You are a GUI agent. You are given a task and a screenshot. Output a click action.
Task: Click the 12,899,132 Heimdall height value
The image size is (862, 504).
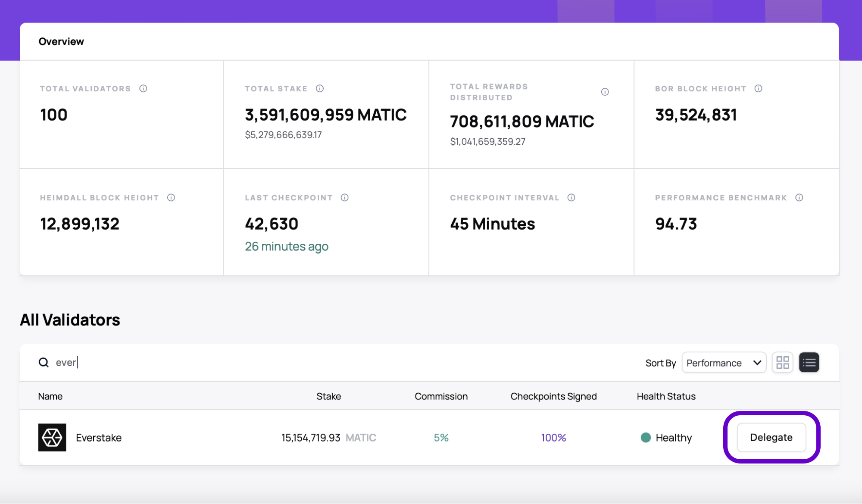tap(80, 224)
